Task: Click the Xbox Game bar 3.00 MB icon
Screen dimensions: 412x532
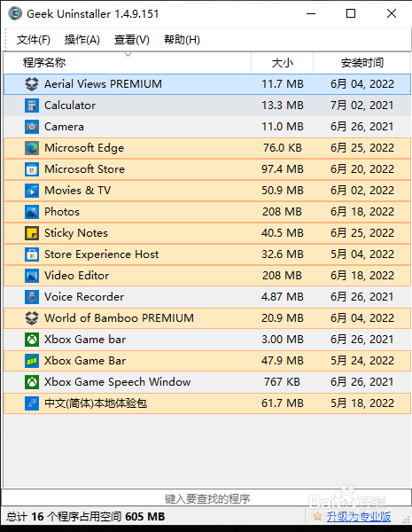Action: coord(32,340)
